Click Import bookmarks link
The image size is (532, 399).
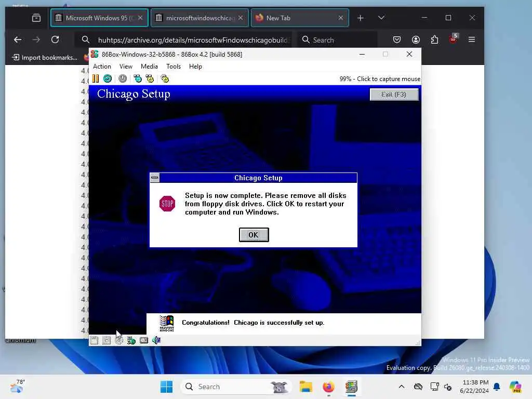(45, 58)
